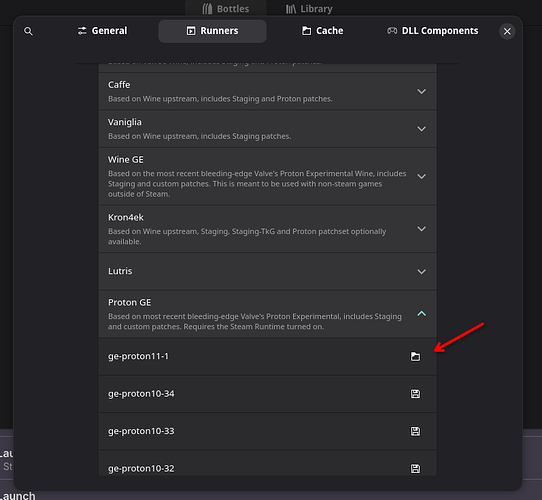The height and width of the screenshot is (500, 542).
Task: Go to the Library view
Action: click(x=309, y=9)
